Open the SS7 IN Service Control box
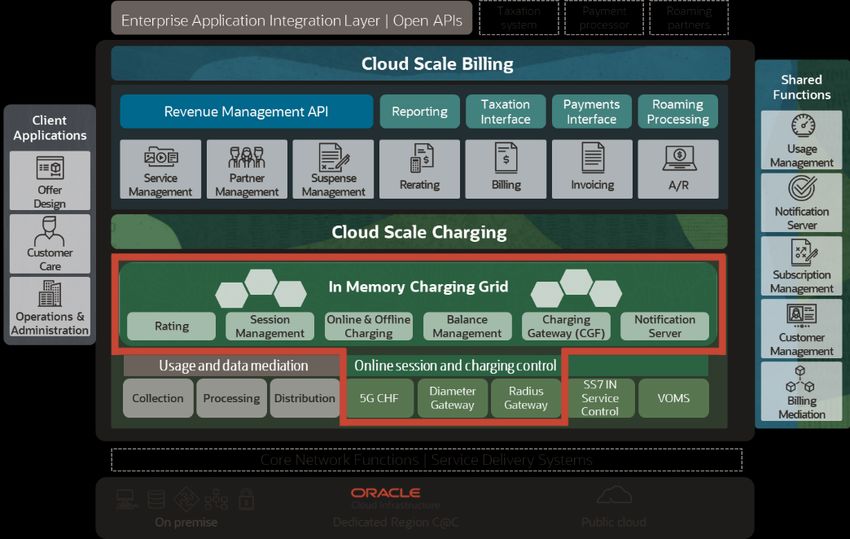The image size is (850, 539). pos(600,398)
